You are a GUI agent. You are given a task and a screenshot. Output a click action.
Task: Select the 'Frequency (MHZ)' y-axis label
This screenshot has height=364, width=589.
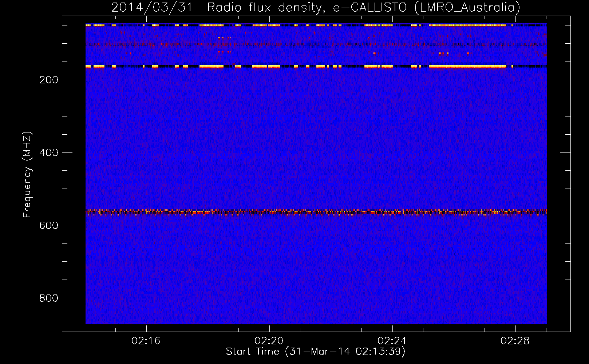coord(27,174)
